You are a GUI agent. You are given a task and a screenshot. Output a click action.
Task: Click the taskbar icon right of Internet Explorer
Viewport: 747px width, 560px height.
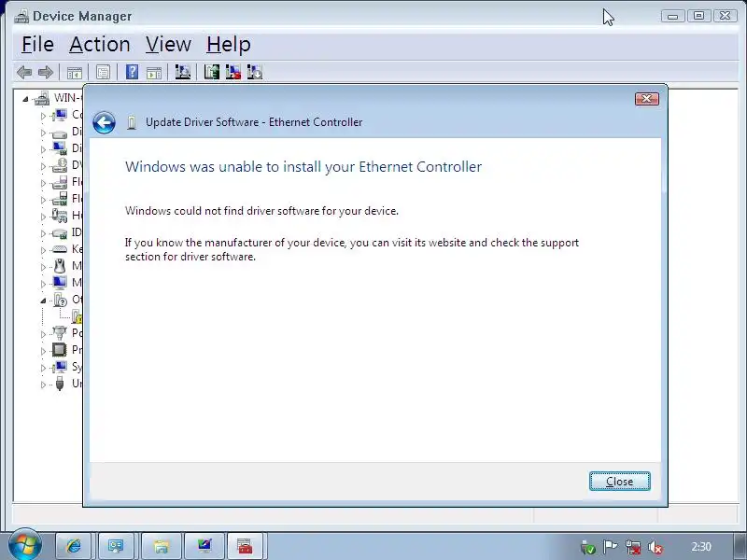(116, 546)
